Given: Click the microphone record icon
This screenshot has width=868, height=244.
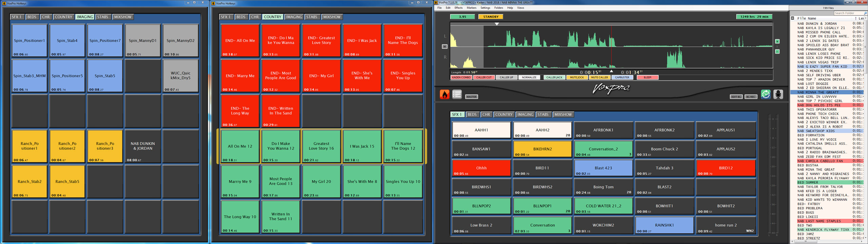Looking at the screenshot, I should (778, 94).
